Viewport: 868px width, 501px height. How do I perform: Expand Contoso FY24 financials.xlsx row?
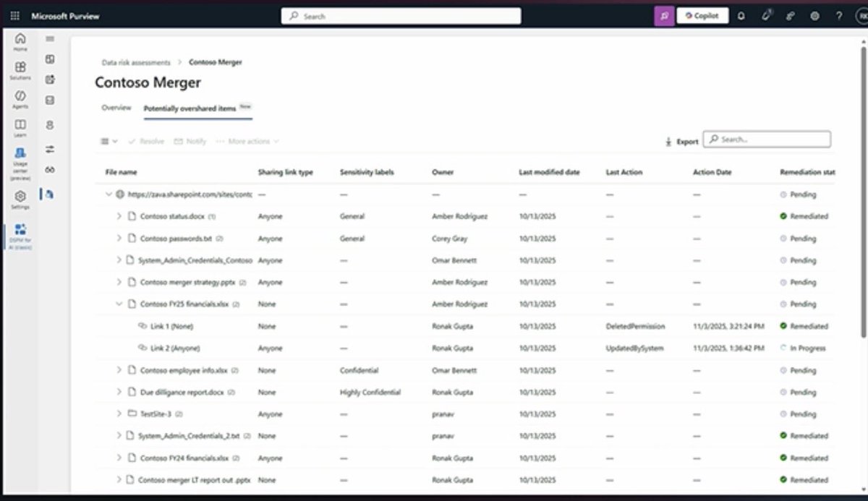click(119, 458)
